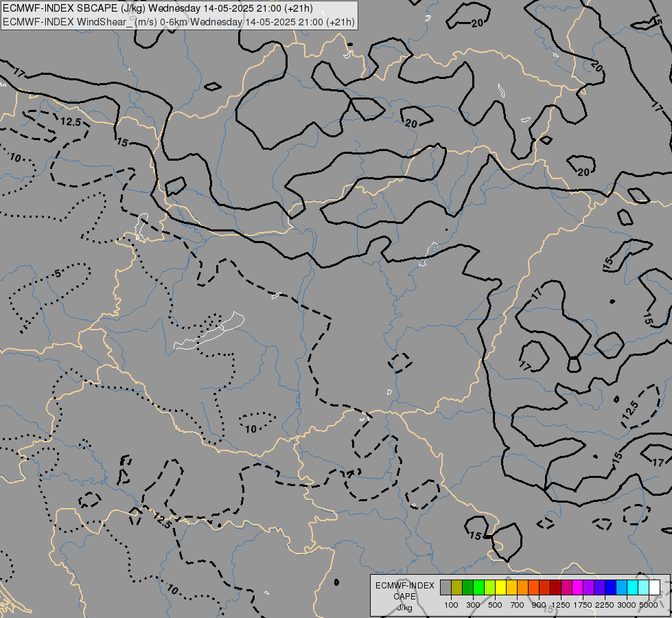Click the WindShear 0-6km title line
Viewport: 672px width, 618px height.
coord(178,22)
